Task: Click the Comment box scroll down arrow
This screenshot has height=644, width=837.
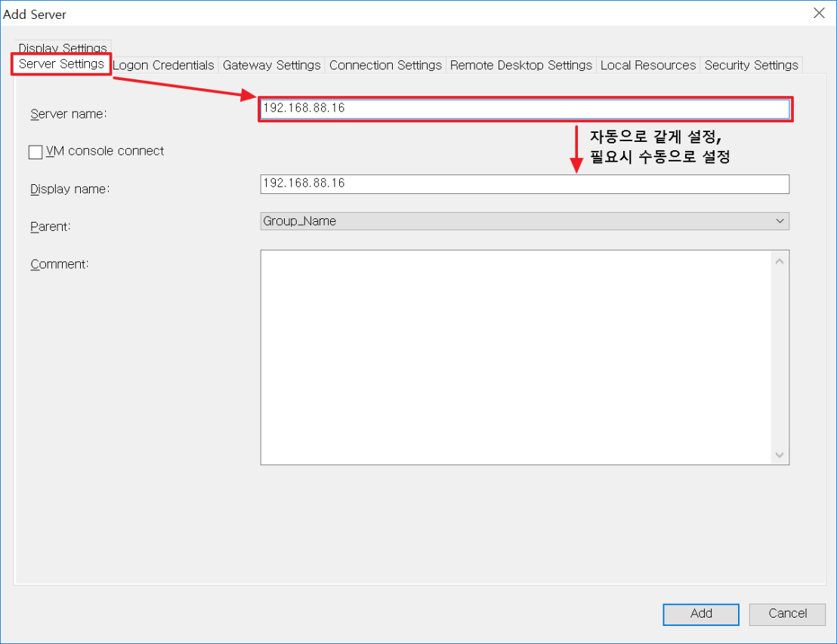Action: 780,455
